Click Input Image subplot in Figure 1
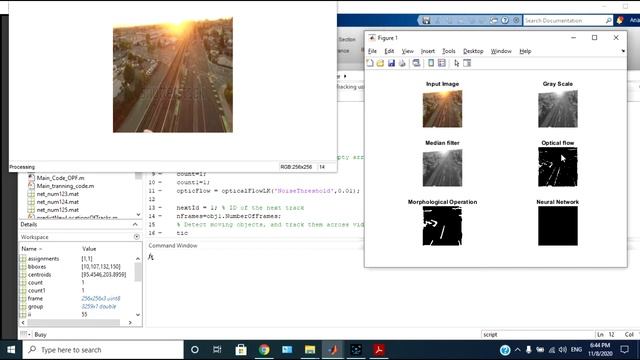The height and width of the screenshot is (360, 640). (x=442, y=109)
